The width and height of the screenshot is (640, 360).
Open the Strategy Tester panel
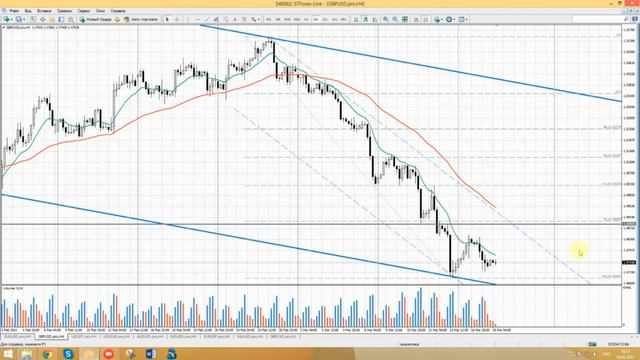point(71,19)
